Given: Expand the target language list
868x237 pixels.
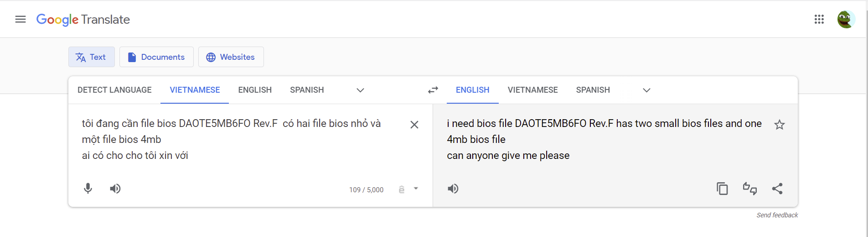Looking at the screenshot, I should [x=646, y=90].
